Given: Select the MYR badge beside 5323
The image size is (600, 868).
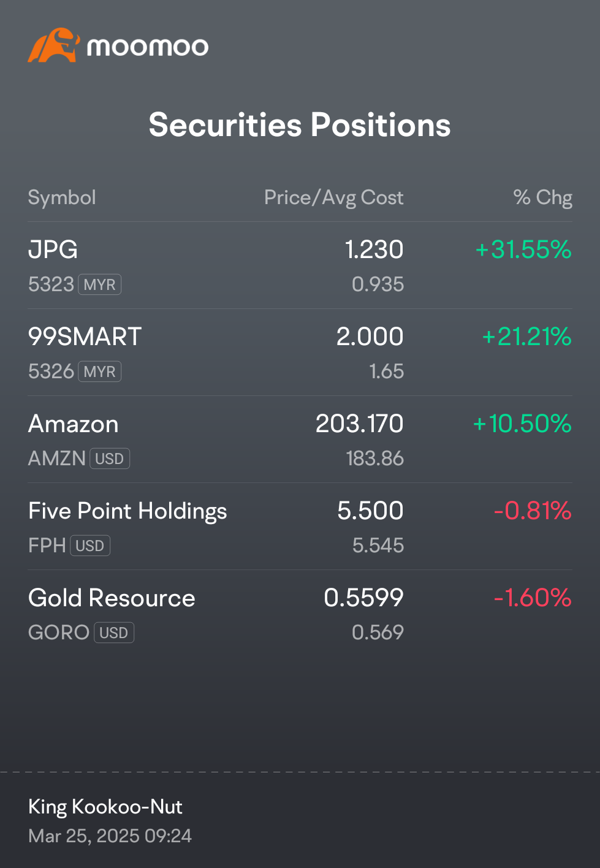Looking at the screenshot, I should [x=100, y=284].
